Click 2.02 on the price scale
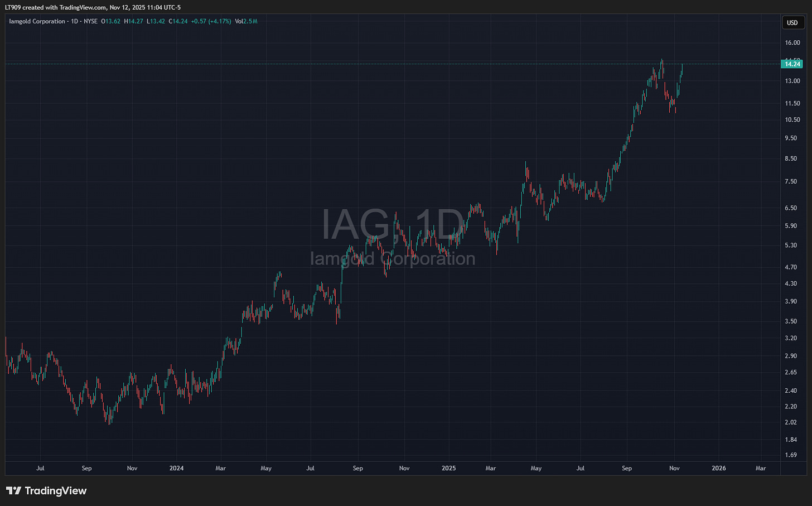Viewport: 812px width, 506px height. coord(792,422)
